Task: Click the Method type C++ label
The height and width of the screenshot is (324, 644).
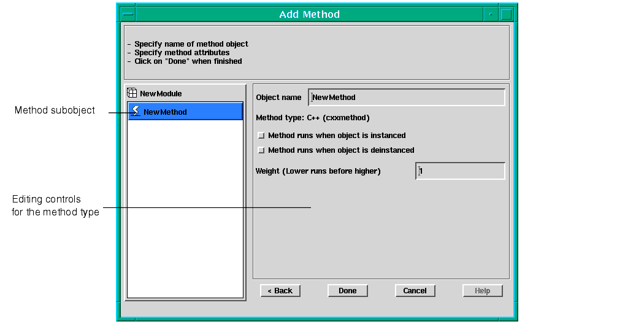Action: click(x=312, y=117)
